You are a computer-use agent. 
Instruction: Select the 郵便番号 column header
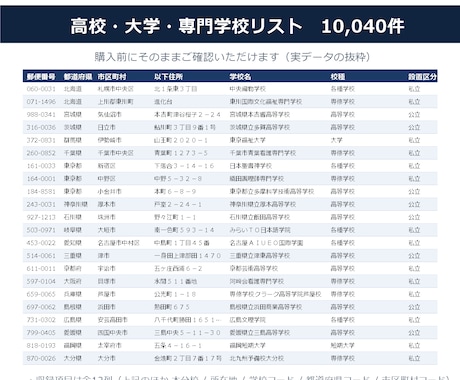click(41, 77)
